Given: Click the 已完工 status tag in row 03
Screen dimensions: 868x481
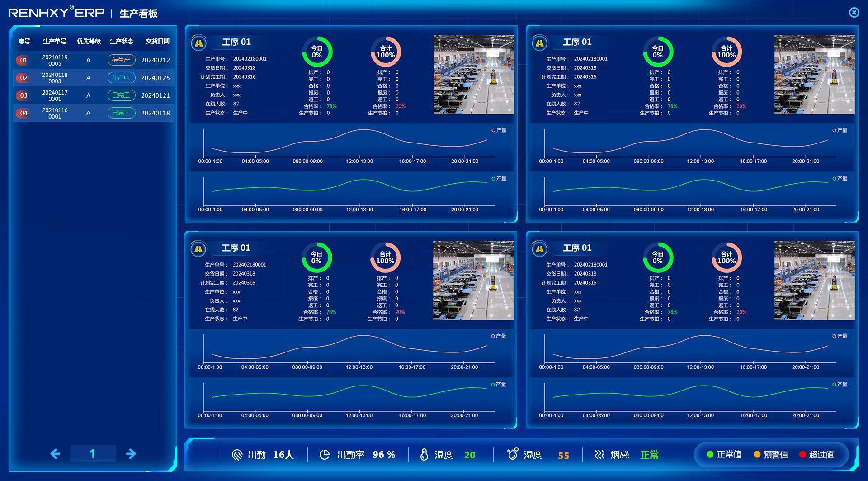Looking at the screenshot, I should point(121,95).
